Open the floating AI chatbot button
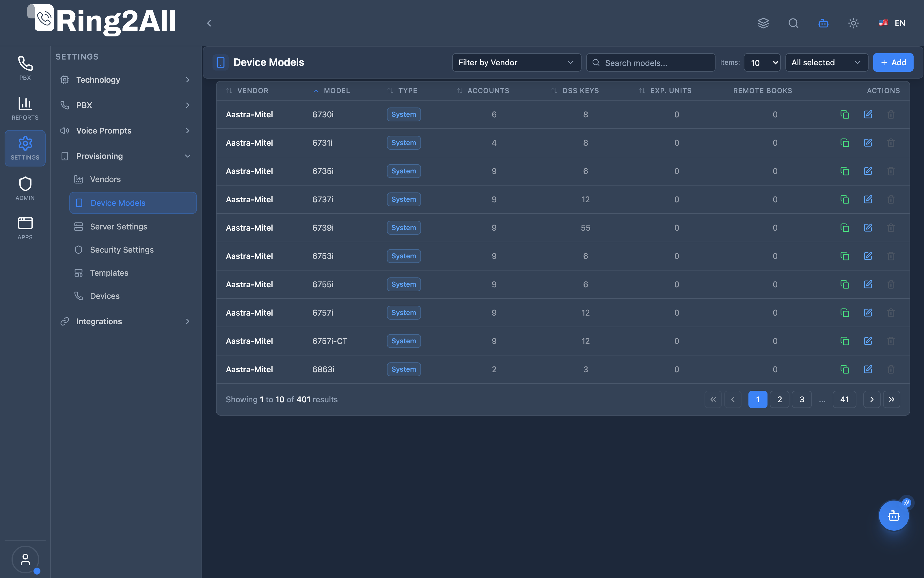 [894, 515]
